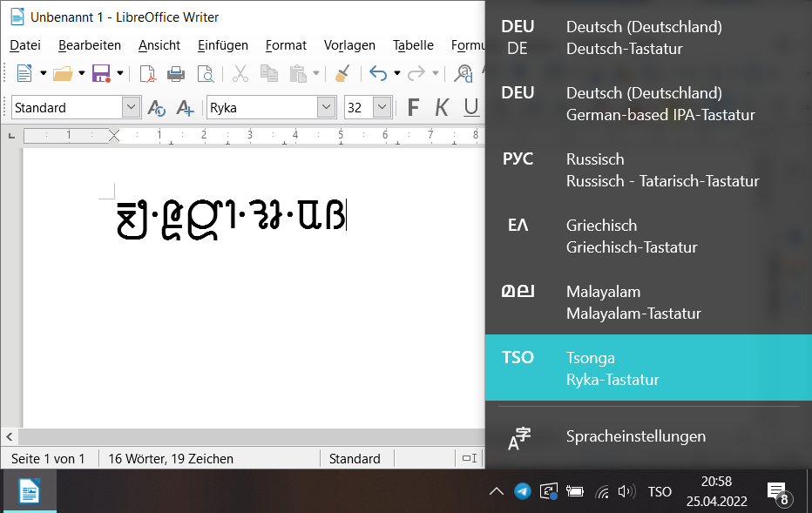Open the Tabelle menu
The height and width of the screenshot is (513, 812).
[413, 45]
